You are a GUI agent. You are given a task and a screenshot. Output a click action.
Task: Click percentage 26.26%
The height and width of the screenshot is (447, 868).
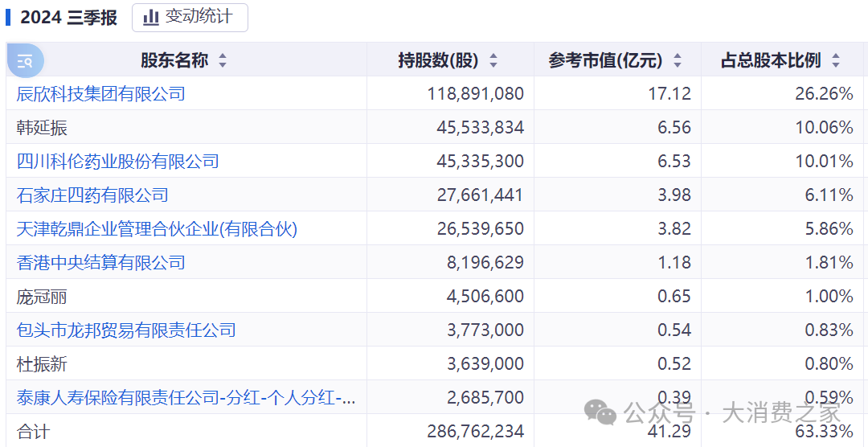(825, 93)
